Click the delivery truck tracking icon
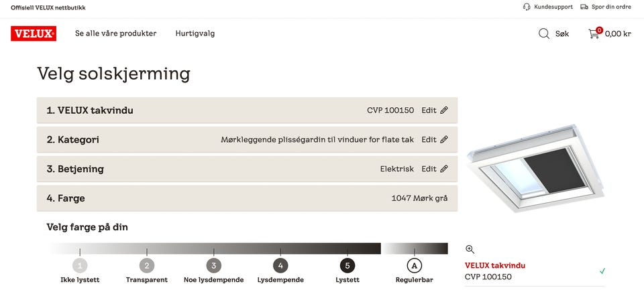The width and height of the screenshot is (644, 292). pos(584,7)
